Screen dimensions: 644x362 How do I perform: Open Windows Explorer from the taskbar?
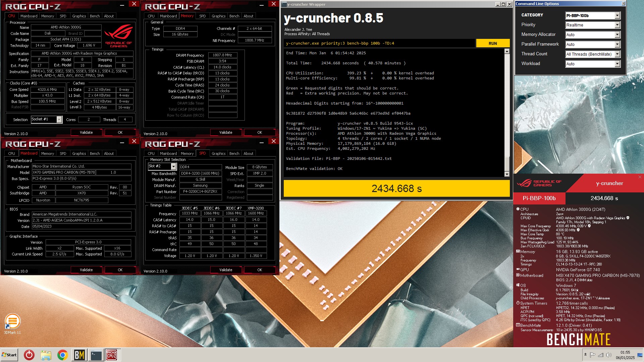(x=46, y=355)
